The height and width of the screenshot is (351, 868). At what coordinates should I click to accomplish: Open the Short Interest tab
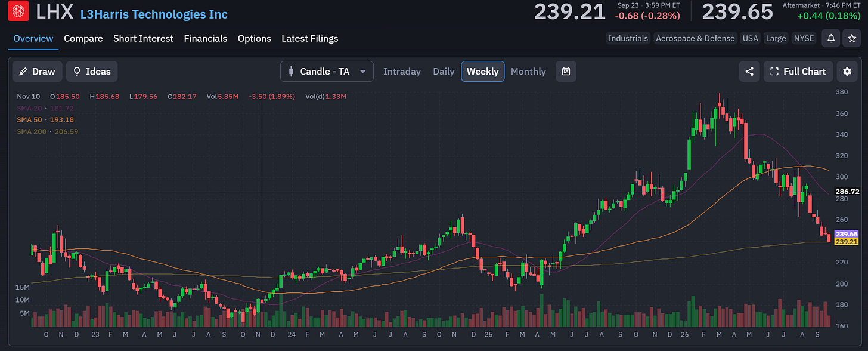pos(143,38)
